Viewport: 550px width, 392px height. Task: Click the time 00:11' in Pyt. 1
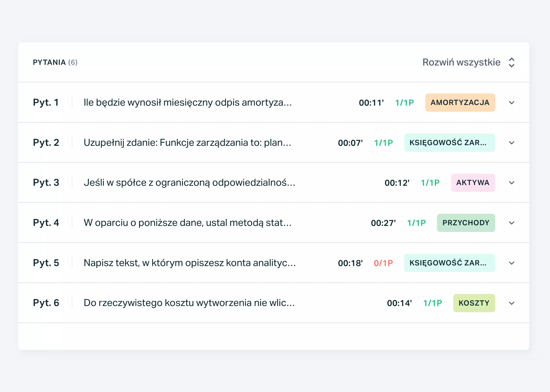[x=371, y=103]
